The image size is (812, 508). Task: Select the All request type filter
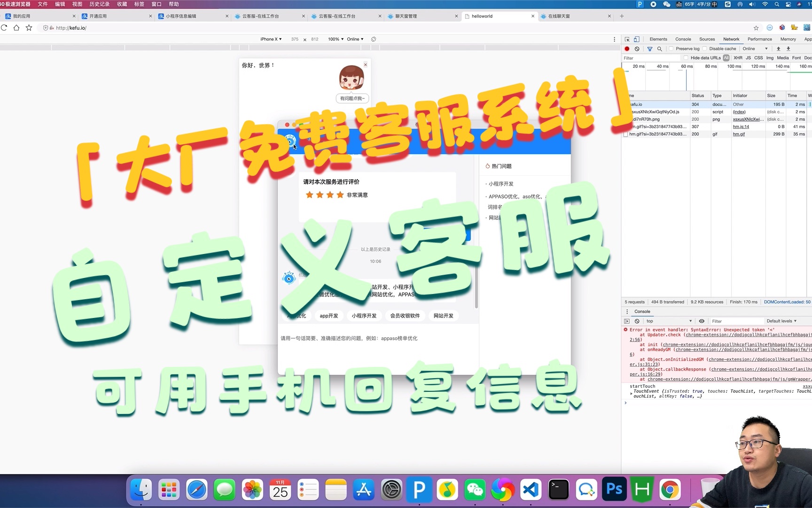726,58
